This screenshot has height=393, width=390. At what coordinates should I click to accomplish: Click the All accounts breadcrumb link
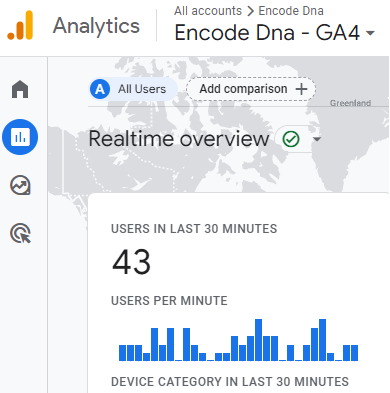click(208, 11)
